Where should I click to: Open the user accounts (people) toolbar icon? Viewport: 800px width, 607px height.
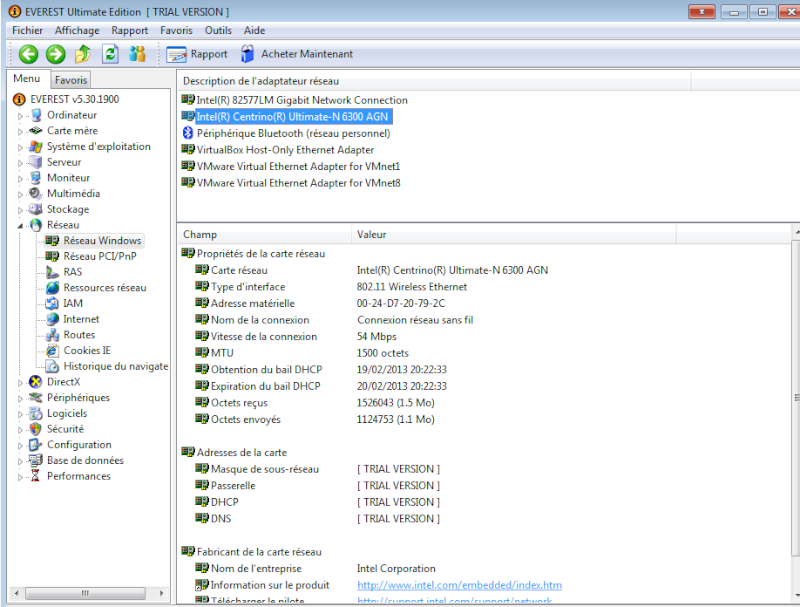point(137,54)
